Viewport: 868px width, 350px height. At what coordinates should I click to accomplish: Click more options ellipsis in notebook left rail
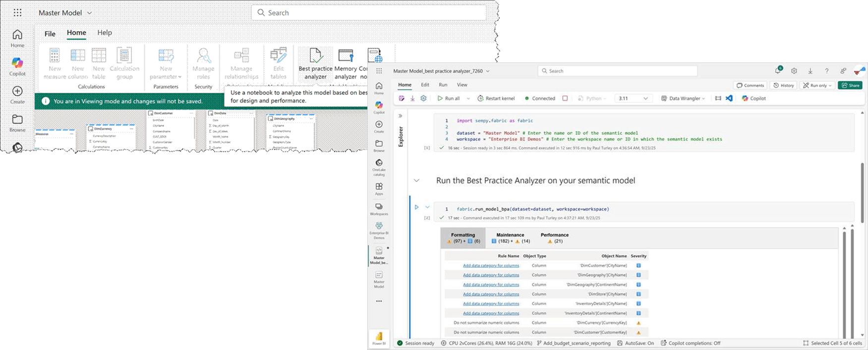click(x=379, y=301)
